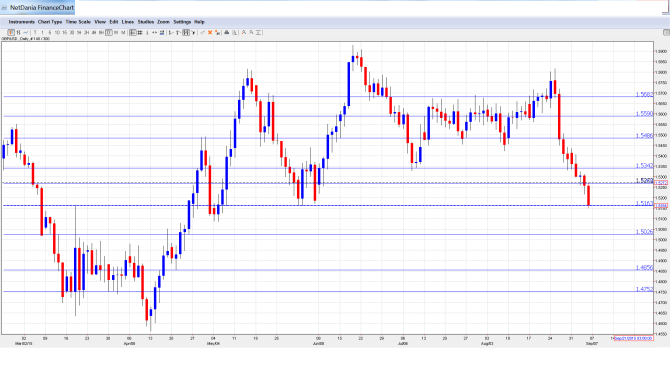
Task: Toggle the boxed auto-scale icon
Action: [186, 32]
